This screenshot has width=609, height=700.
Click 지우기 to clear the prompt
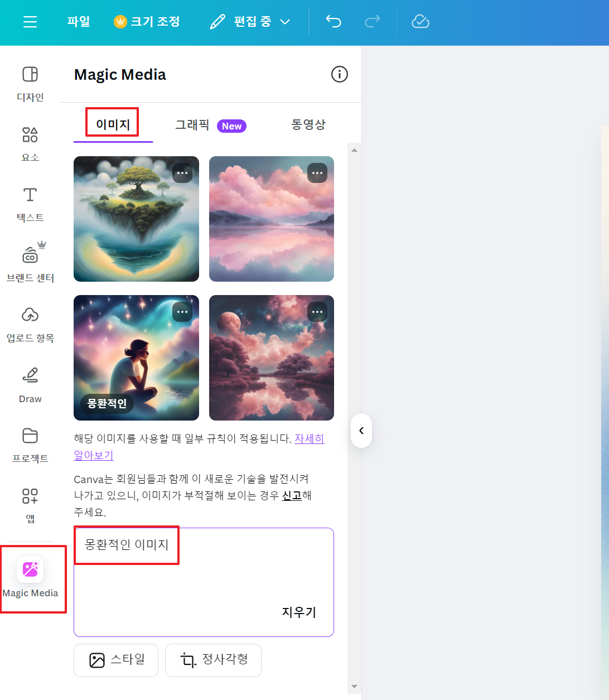pyautogui.click(x=299, y=612)
